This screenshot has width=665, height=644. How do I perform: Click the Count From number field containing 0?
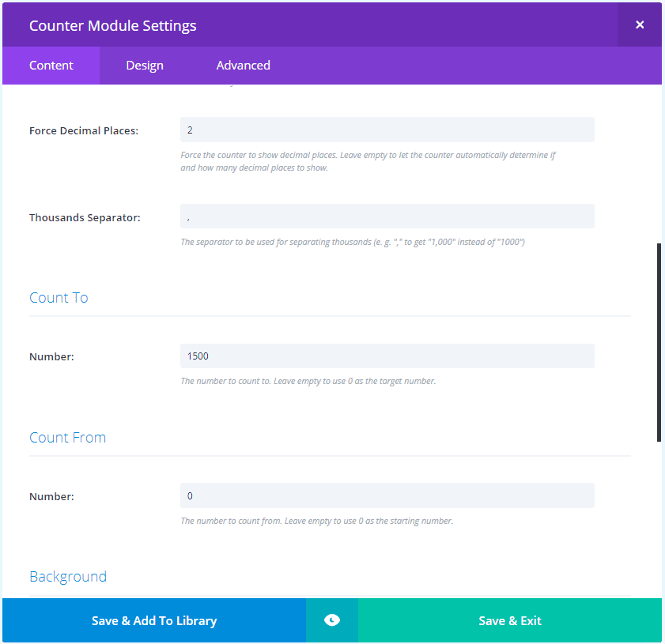point(387,495)
